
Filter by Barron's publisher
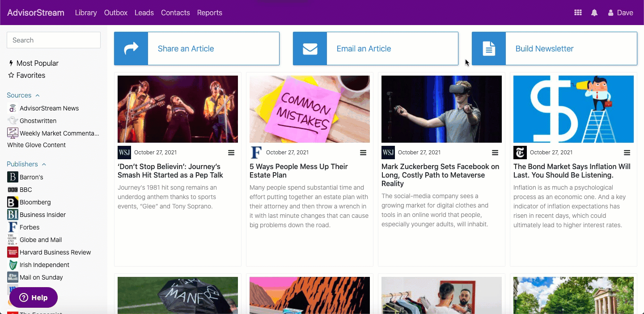click(31, 177)
